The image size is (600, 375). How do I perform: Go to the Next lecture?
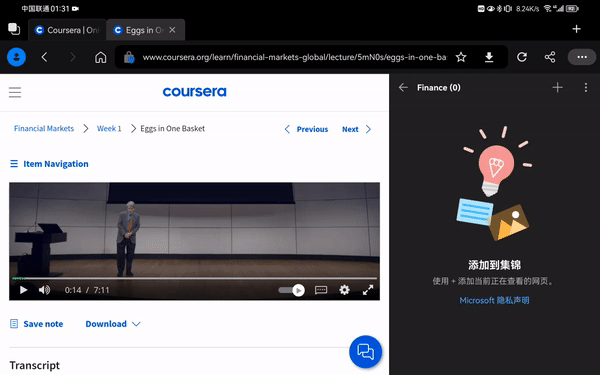pyautogui.click(x=356, y=129)
